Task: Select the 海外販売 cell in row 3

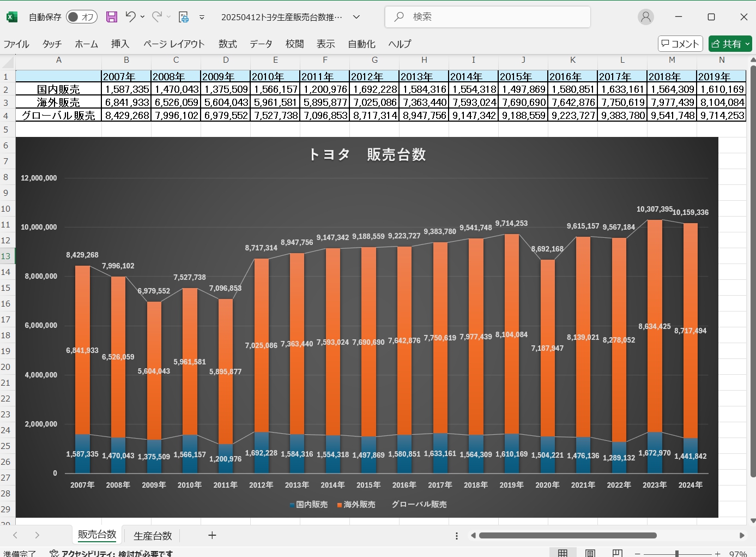Action: pos(59,103)
